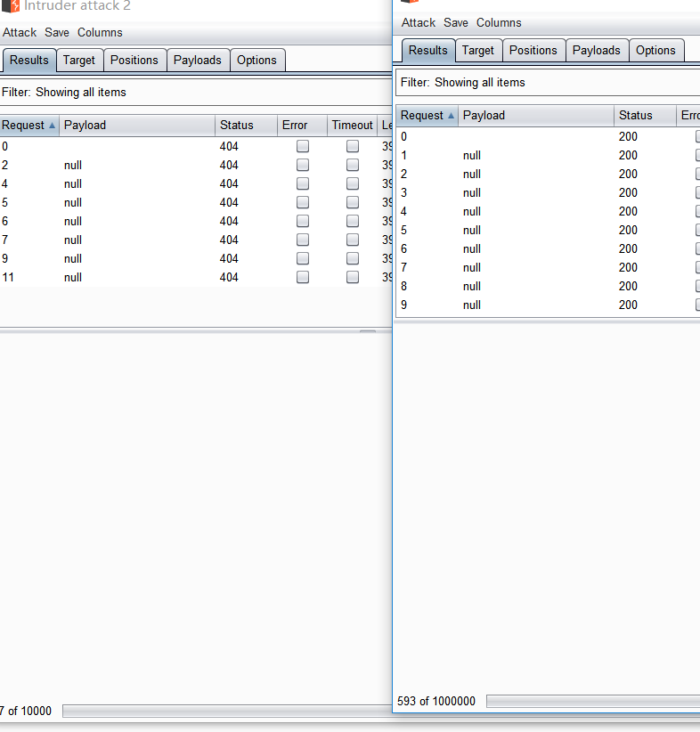Sort by Timeout column in left window

[x=352, y=125]
